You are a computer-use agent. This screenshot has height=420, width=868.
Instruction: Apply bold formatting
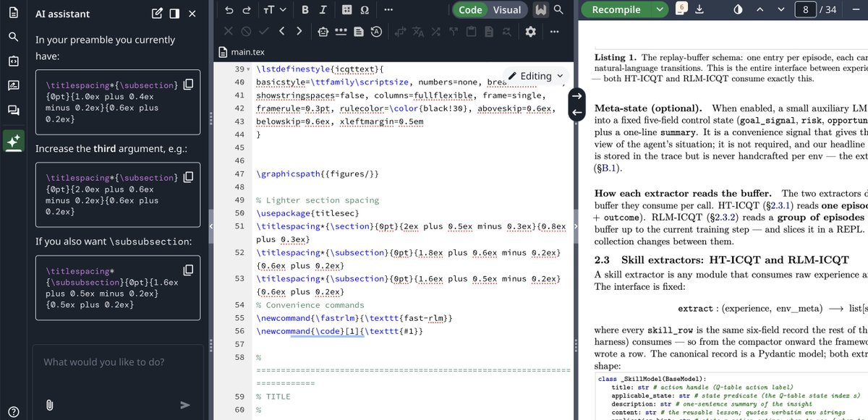point(305,10)
